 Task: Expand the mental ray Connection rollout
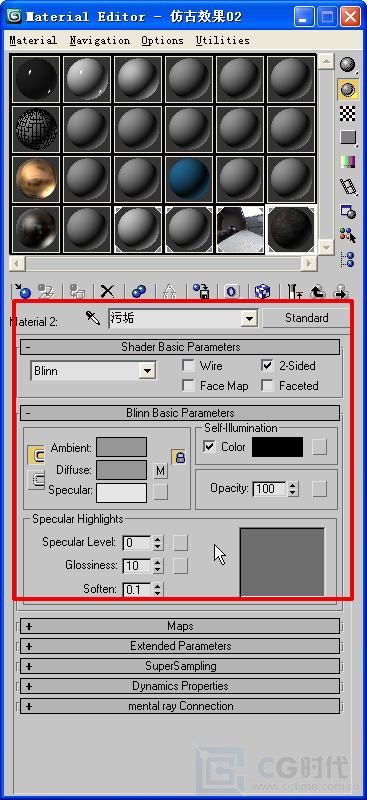tap(180, 706)
